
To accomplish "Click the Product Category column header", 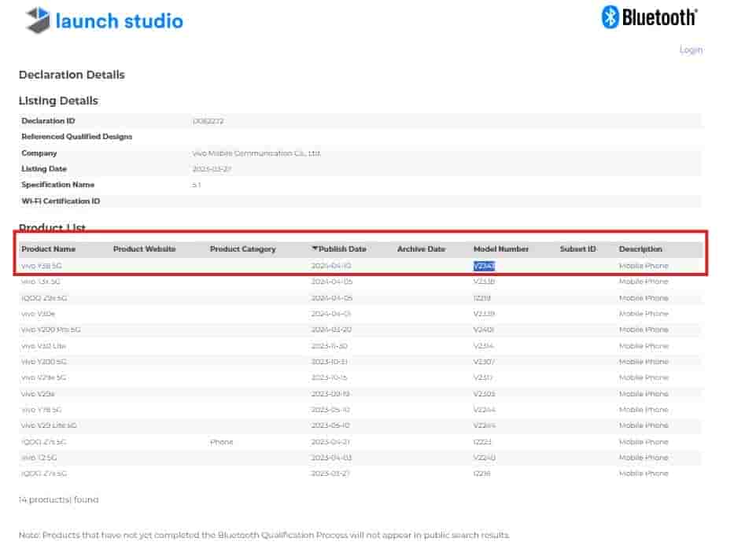I will click(x=242, y=249).
